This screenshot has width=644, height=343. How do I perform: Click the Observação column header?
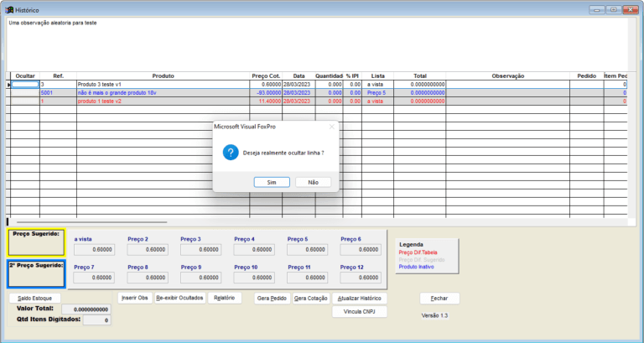(507, 76)
